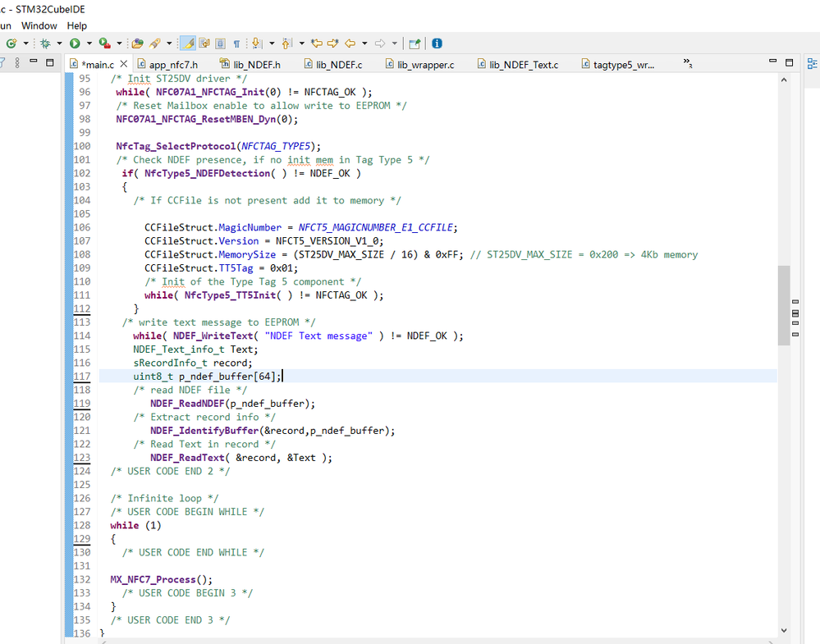
Task: Click "NDEF Text message" string literal
Action: coord(318,336)
